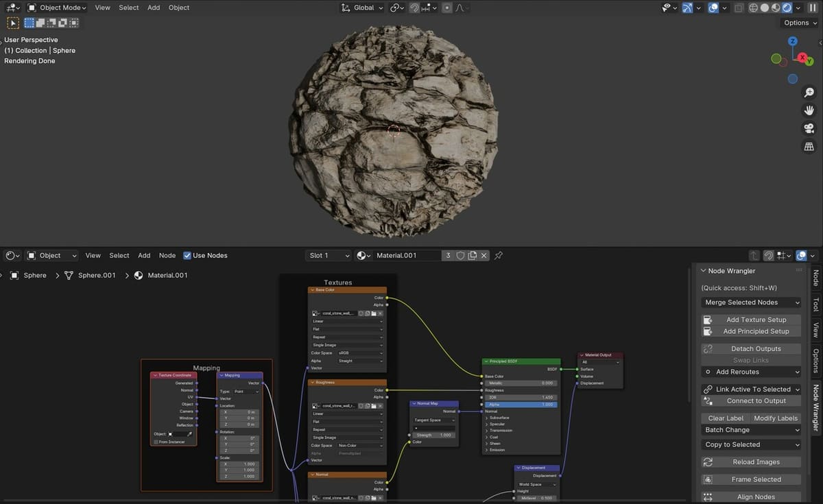Open the Object menu in 3D viewport header
Viewport: 823px width, 504px height.
pos(179,8)
